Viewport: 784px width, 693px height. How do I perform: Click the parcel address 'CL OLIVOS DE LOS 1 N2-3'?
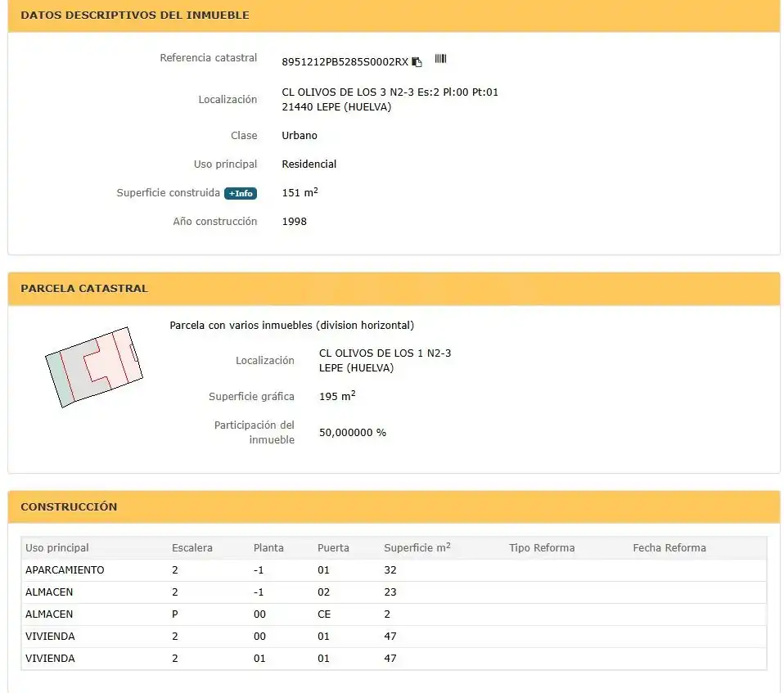tap(385, 353)
